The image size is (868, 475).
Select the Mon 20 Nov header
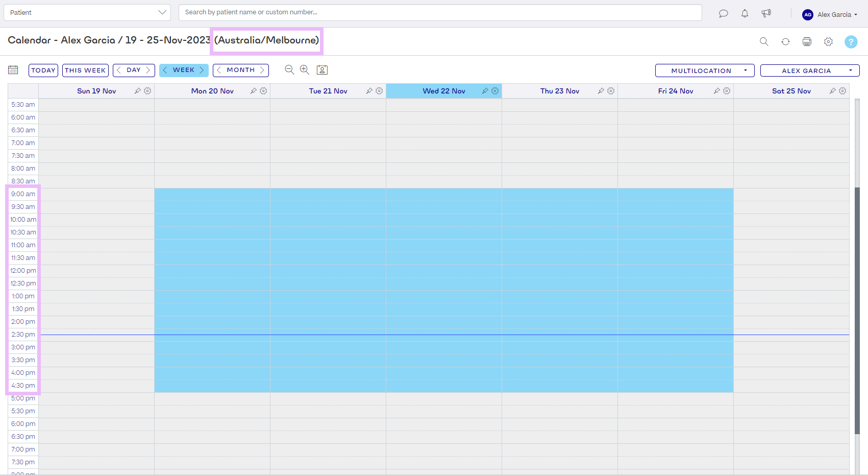click(x=212, y=91)
